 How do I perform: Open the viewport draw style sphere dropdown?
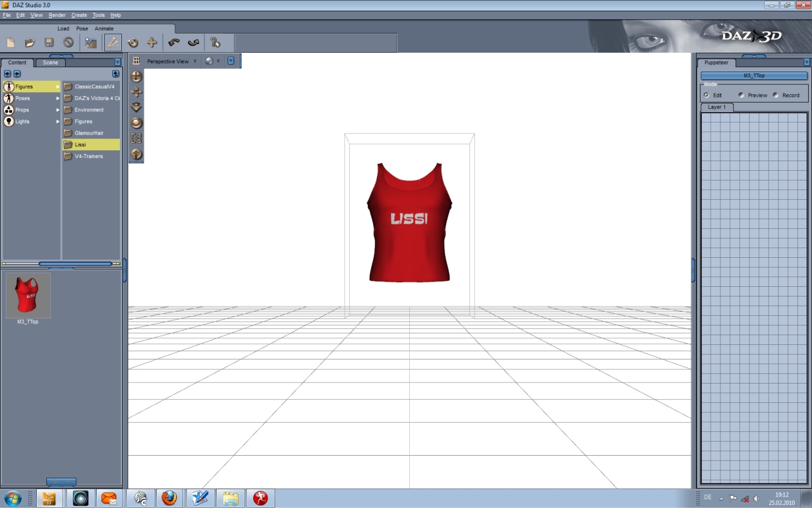[213, 61]
